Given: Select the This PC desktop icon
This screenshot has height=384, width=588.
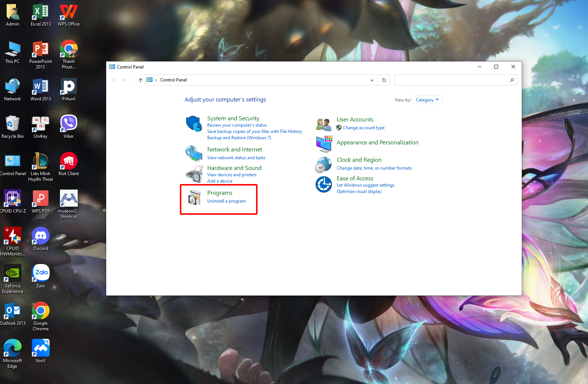Looking at the screenshot, I should pyautogui.click(x=13, y=52).
